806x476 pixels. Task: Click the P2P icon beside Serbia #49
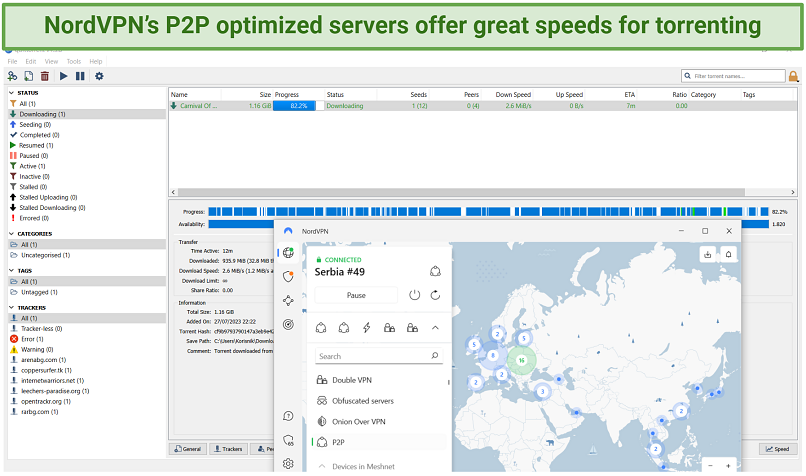(x=435, y=271)
